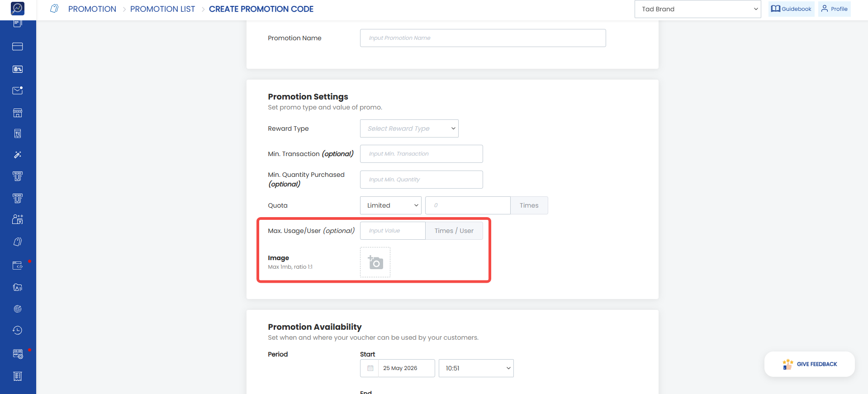
Task: Go to PROMOTION LIST breadcrumb
Action: pos(162,9)
